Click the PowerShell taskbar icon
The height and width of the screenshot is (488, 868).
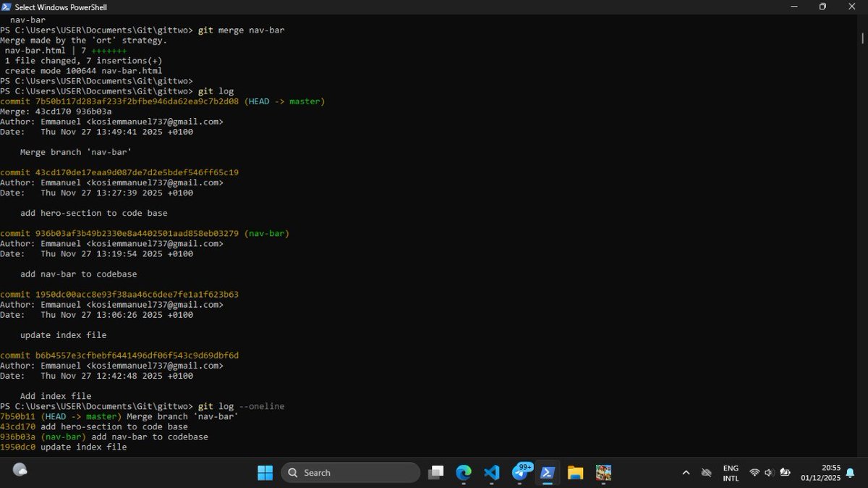pos(548,473)
